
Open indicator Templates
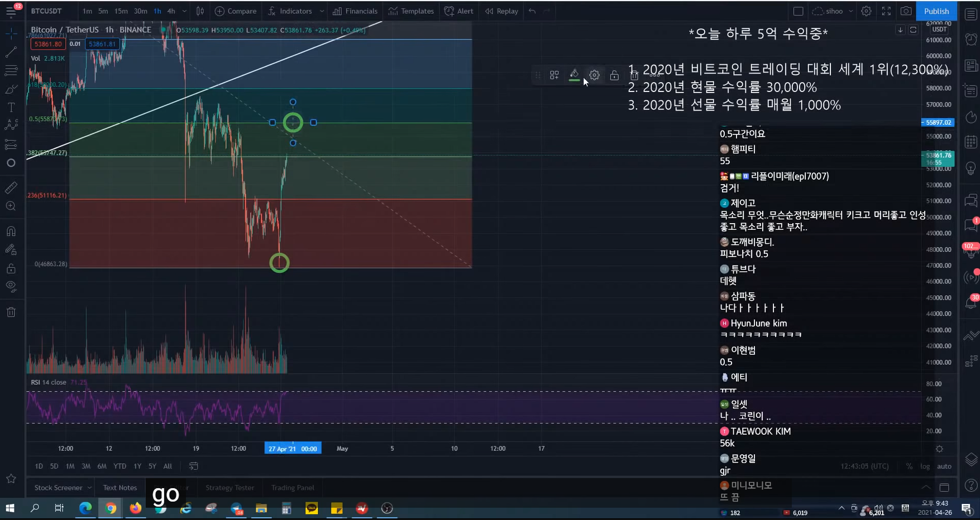pyautogui.click(x=412, y=11)
